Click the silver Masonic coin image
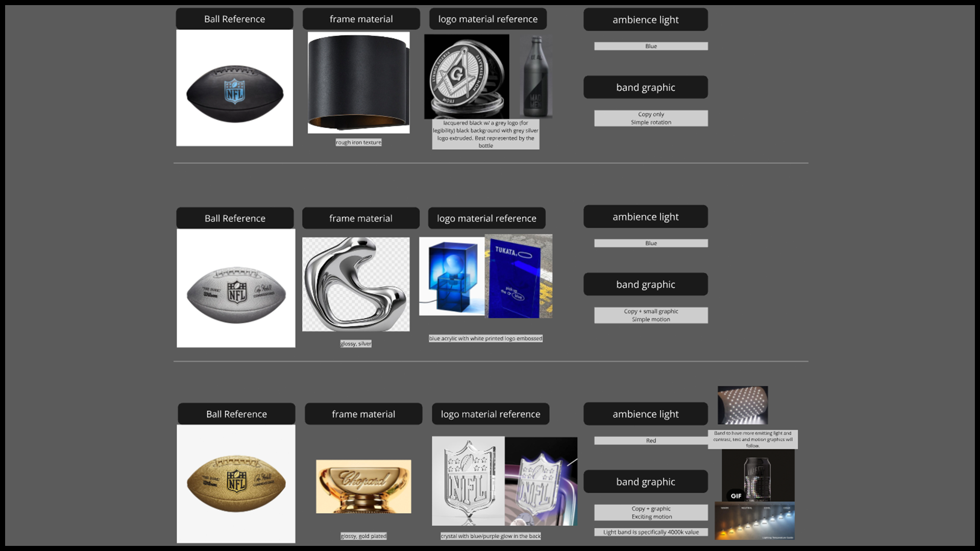 coord(467,77)
